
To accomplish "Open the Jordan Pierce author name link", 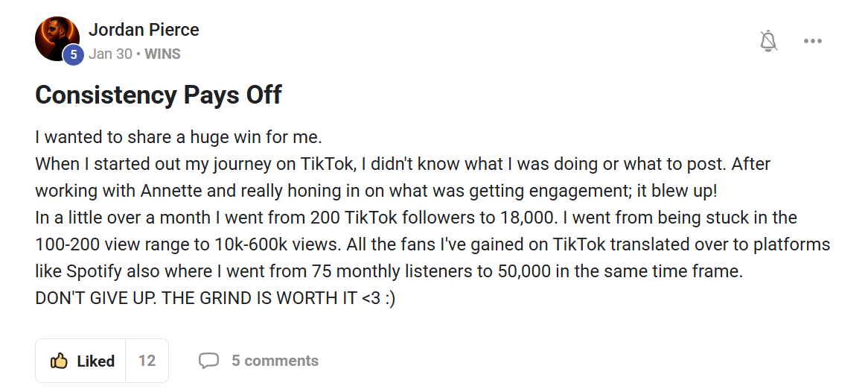I will tap(144, 30).
